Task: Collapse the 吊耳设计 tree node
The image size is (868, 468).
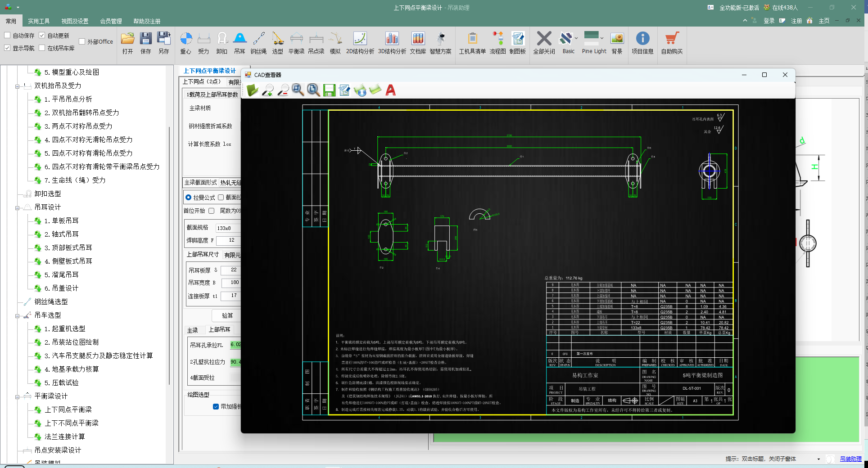Action: click(18, 208)
